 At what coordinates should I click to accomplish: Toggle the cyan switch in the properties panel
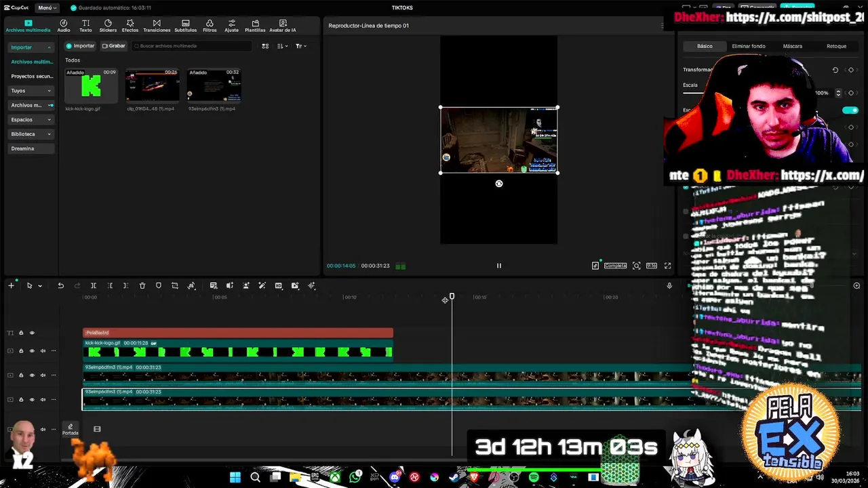pos(850,110)
